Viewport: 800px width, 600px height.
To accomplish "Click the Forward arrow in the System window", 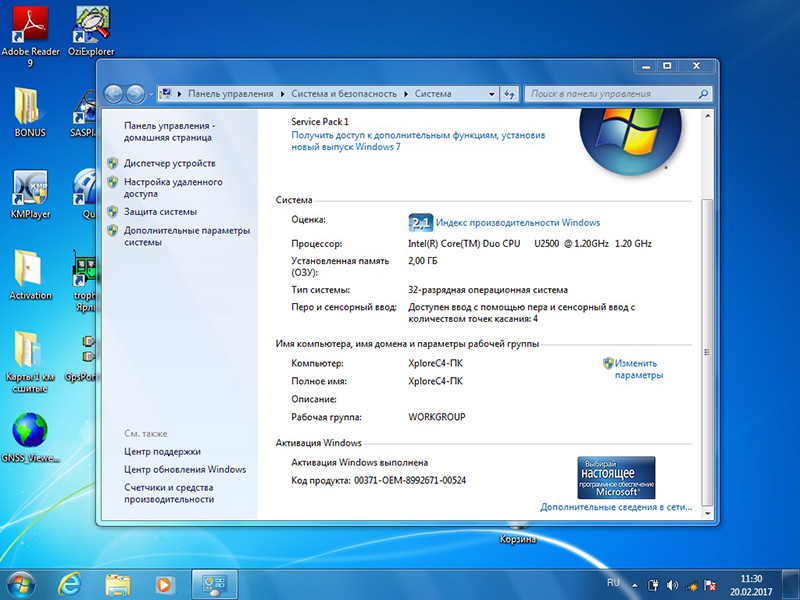I will click(x=135, y=94).
